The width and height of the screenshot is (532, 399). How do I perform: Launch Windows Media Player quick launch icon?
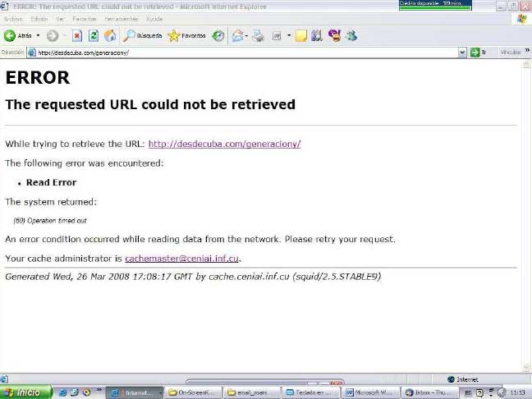[x=86, y=392]
